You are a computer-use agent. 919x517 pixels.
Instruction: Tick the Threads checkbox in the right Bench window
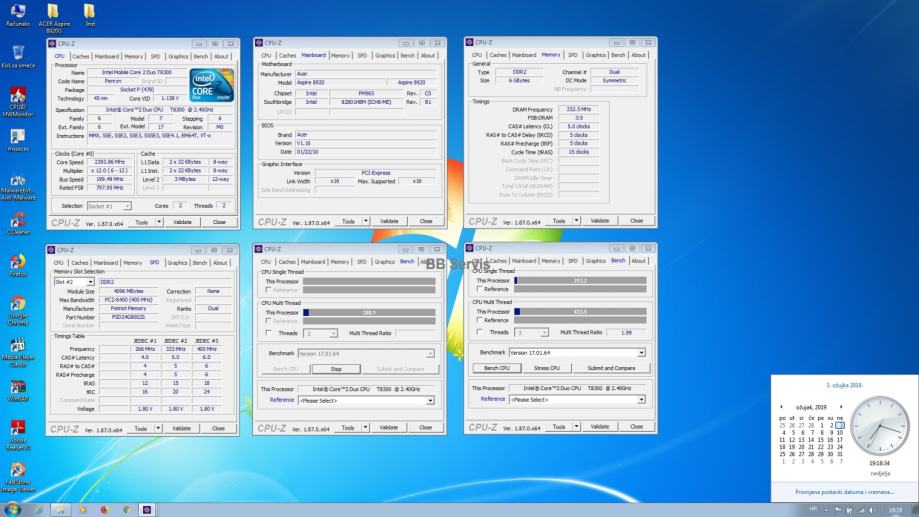(479, 332)
